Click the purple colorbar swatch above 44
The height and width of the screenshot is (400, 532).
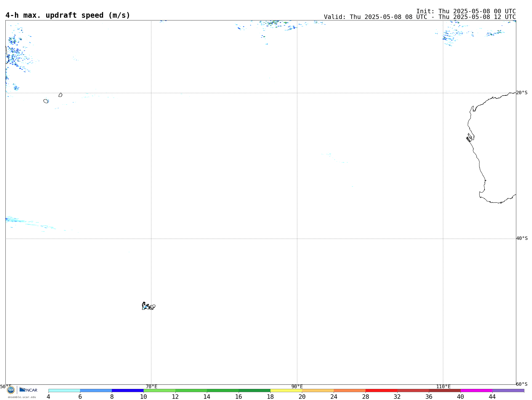pyautogui.click(x=508, y=390)
